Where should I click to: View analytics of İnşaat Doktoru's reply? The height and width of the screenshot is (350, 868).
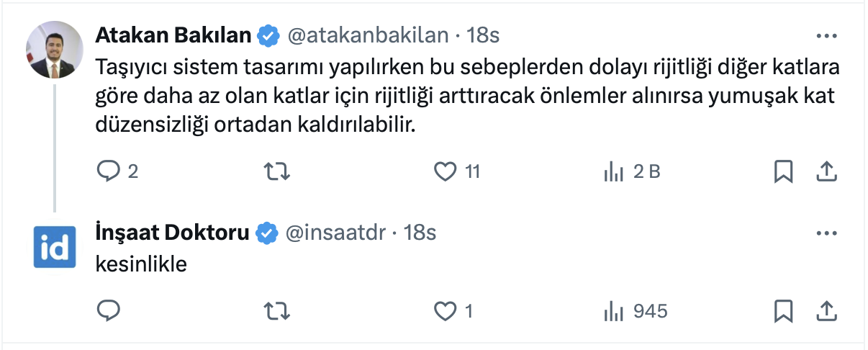(613, 310)
